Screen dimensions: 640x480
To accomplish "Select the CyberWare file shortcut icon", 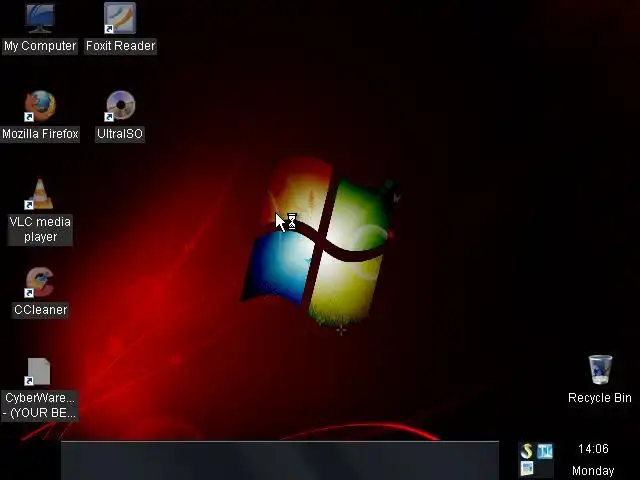I will [38, 372].
